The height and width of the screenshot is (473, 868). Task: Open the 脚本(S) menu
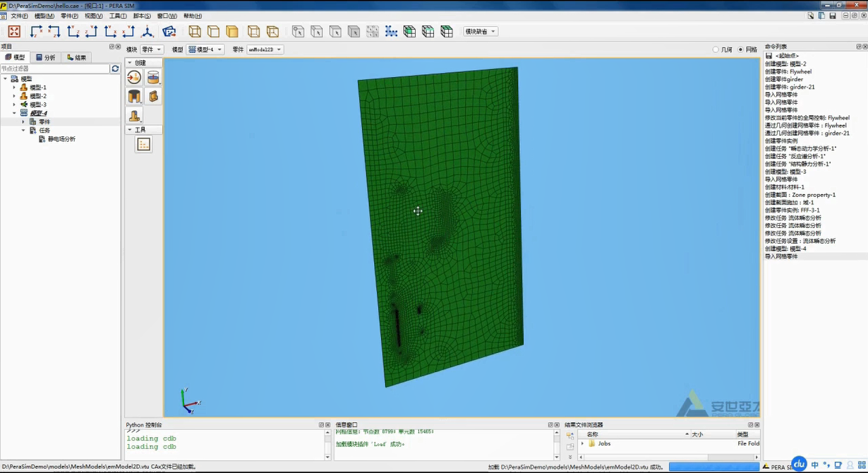pyautogui.click(x=142, y=16)
